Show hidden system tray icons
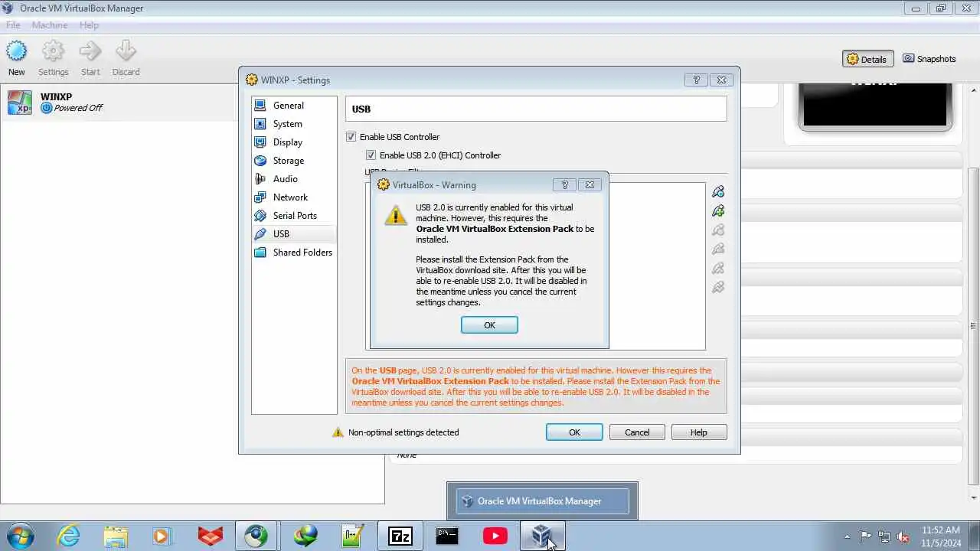This screenshot has width=980, height=551. click(847, 536)
